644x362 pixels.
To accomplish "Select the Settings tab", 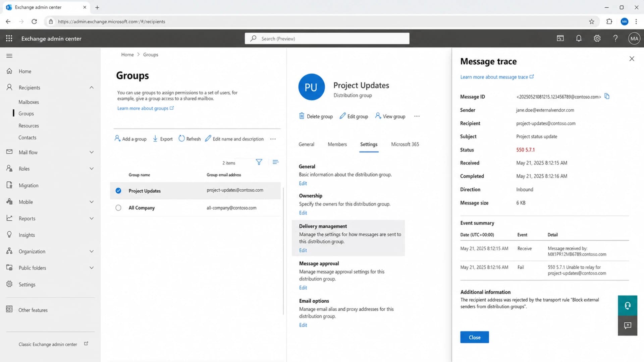I will click(369, 144).
